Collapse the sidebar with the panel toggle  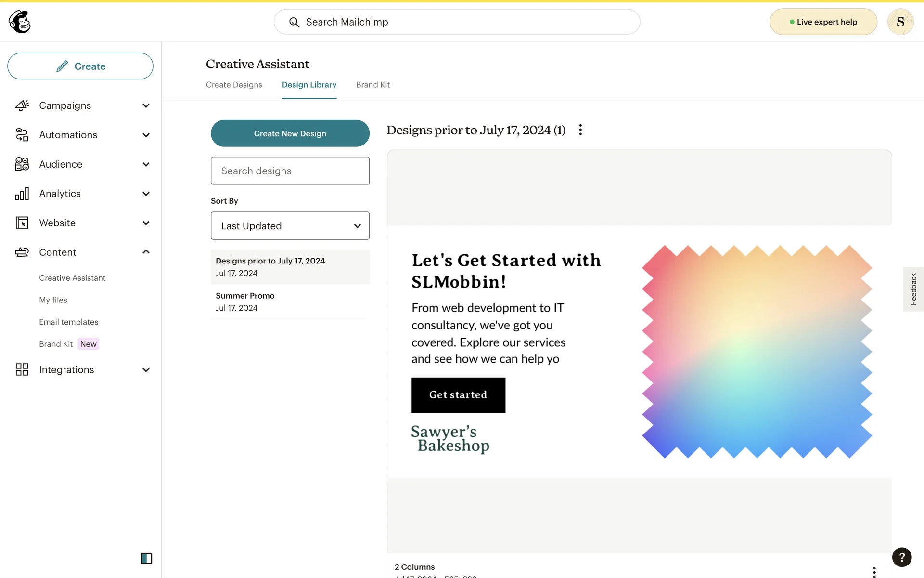click(146, 558)
